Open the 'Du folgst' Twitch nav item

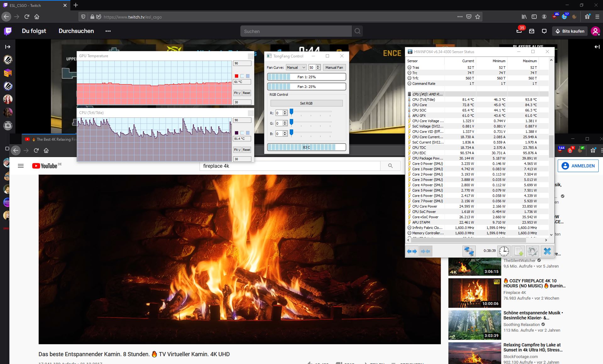[34, 31]
